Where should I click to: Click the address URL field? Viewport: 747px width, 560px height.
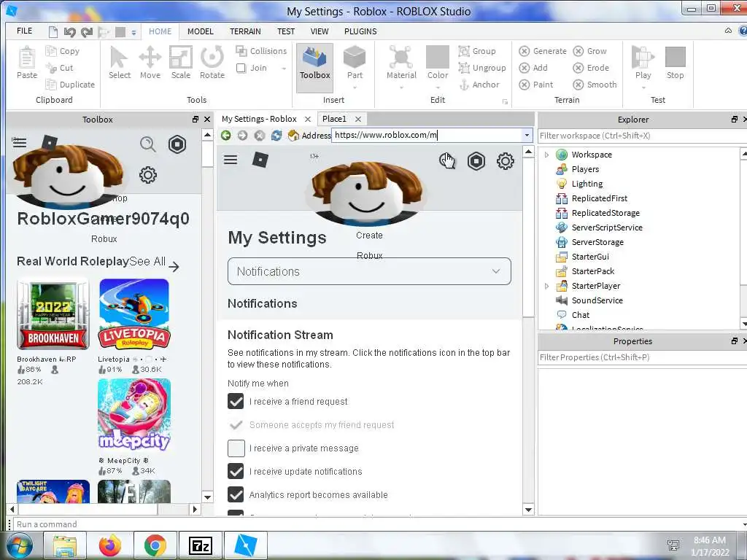427,135
